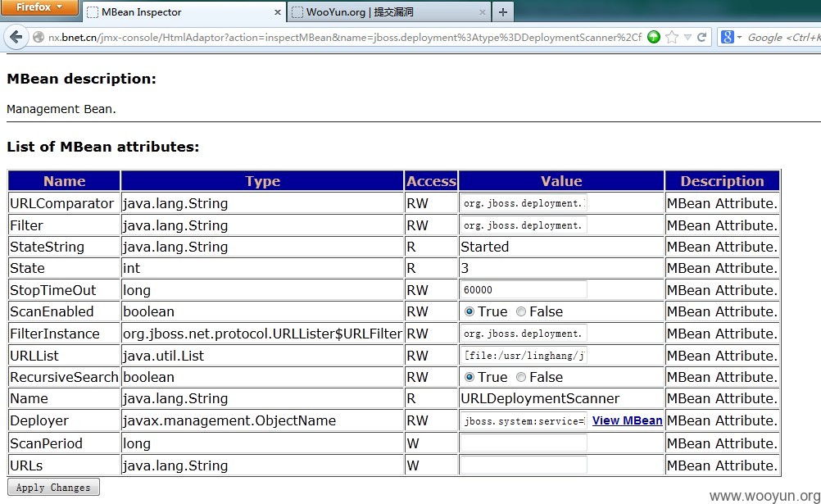
Task: Reload the page with the refresh icon
Action: tap(701, 37)
